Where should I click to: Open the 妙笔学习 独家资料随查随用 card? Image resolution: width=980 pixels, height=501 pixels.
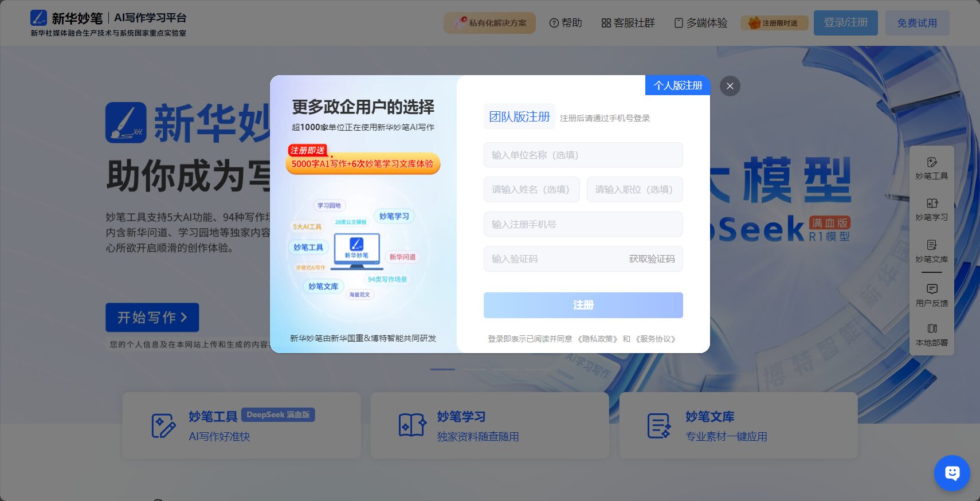(x=489, y=425)
